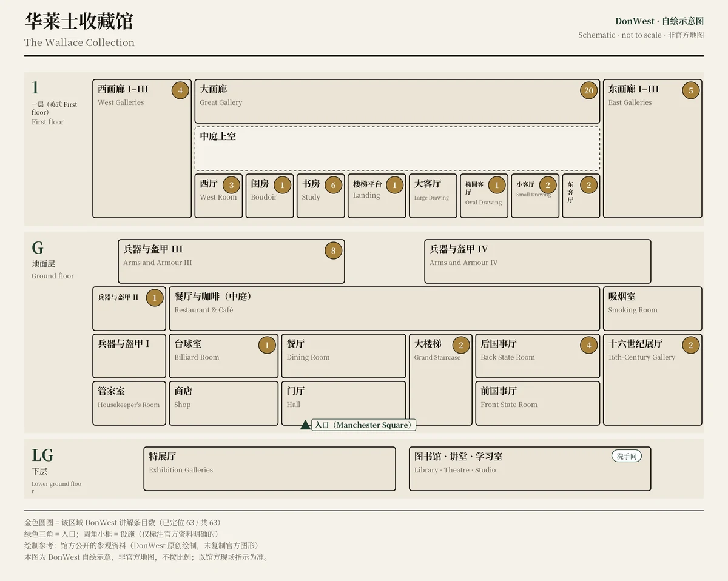Viewport: 728px width, 581px height.
Task: Select the Shop room box
Action: coord(223,403)
